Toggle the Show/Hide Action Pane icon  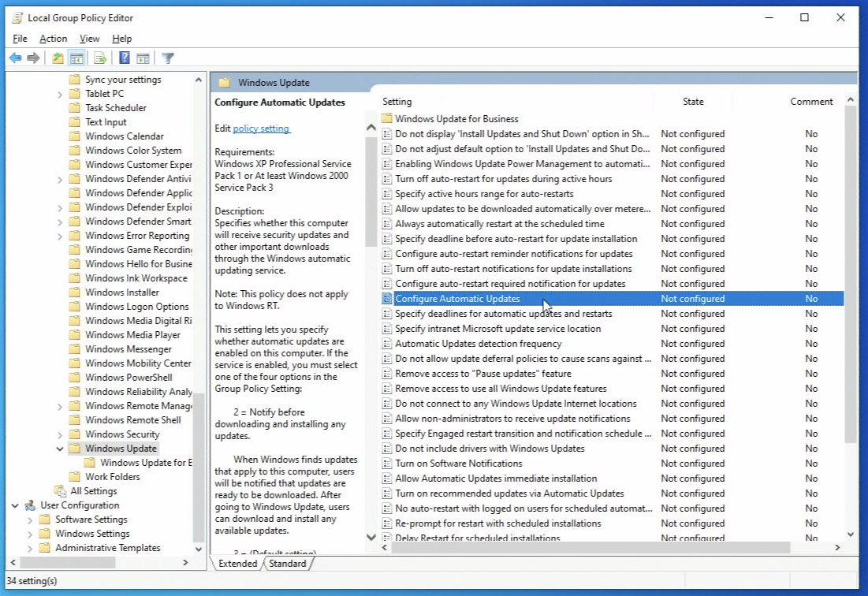click(143, 58)
